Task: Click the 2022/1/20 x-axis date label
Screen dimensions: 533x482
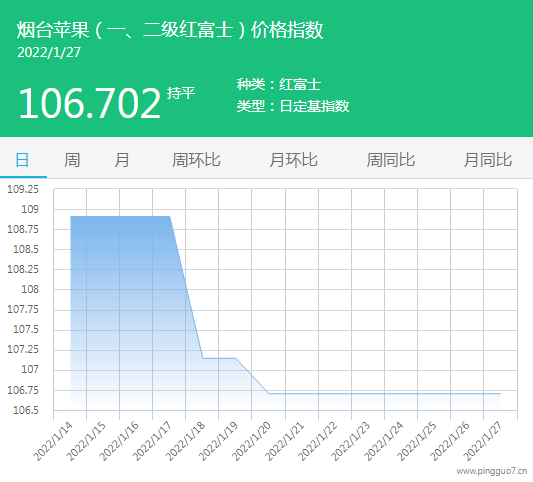Action: (251, 441)
